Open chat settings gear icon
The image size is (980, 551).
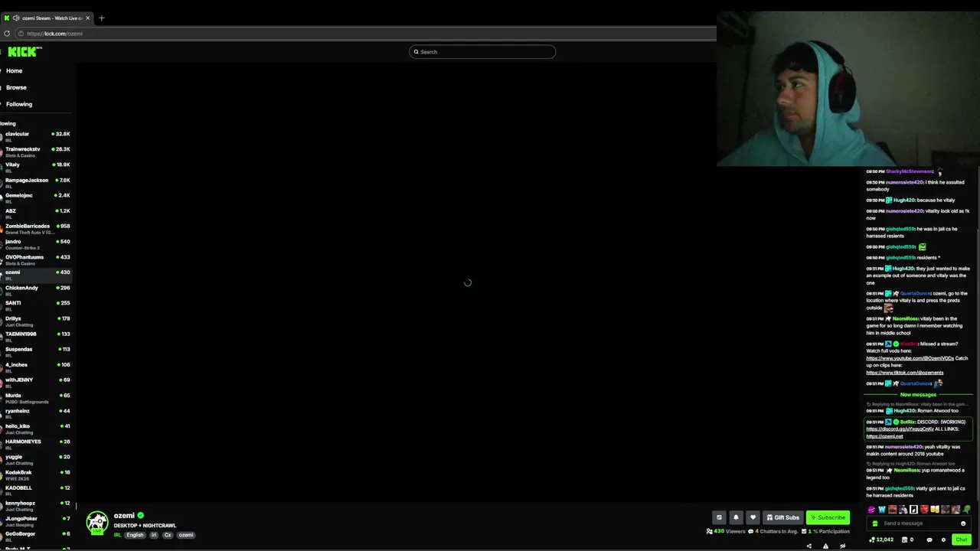[943, 540]
